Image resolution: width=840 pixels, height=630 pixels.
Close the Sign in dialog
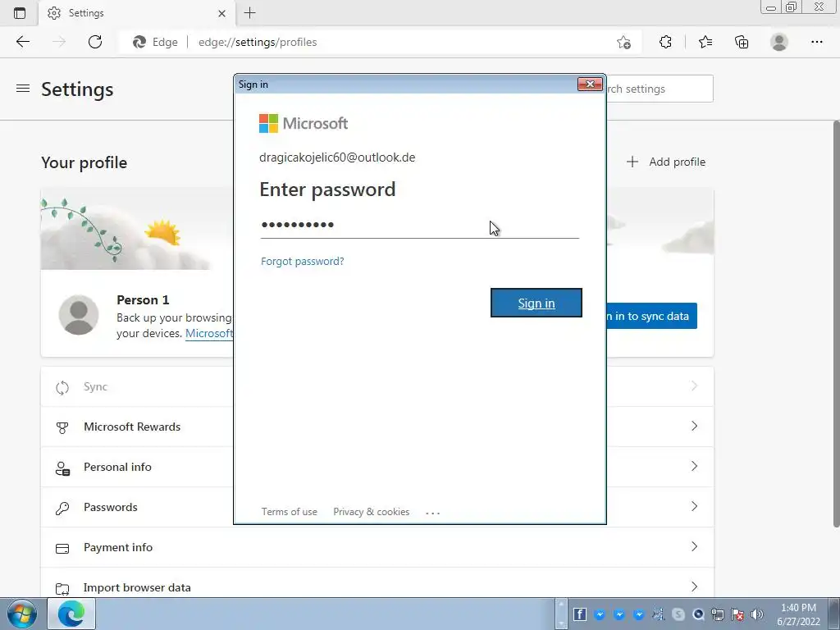[x=590, y=84]
